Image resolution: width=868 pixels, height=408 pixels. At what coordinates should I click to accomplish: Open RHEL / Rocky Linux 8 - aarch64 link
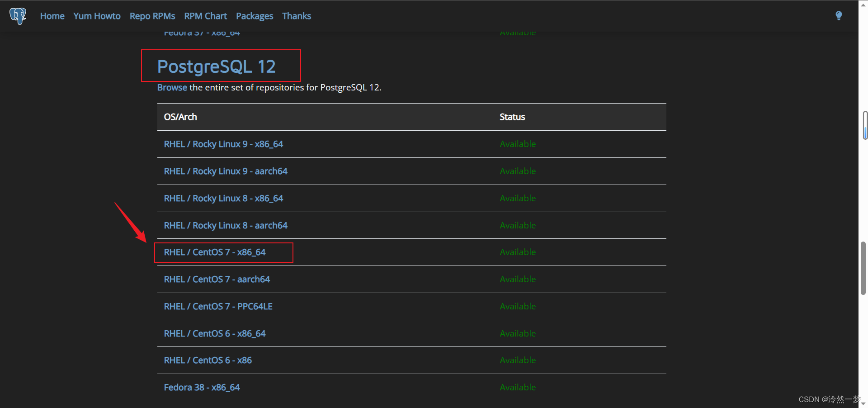pyautogui.click(x=226, y=225)
